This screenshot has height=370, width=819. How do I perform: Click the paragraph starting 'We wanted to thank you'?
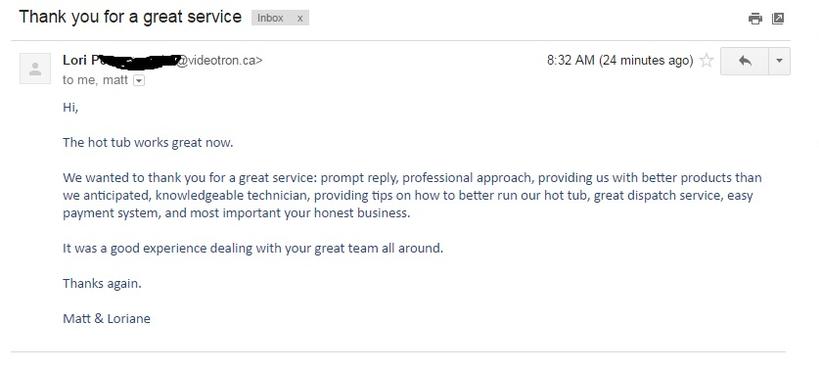coord(412,195)
